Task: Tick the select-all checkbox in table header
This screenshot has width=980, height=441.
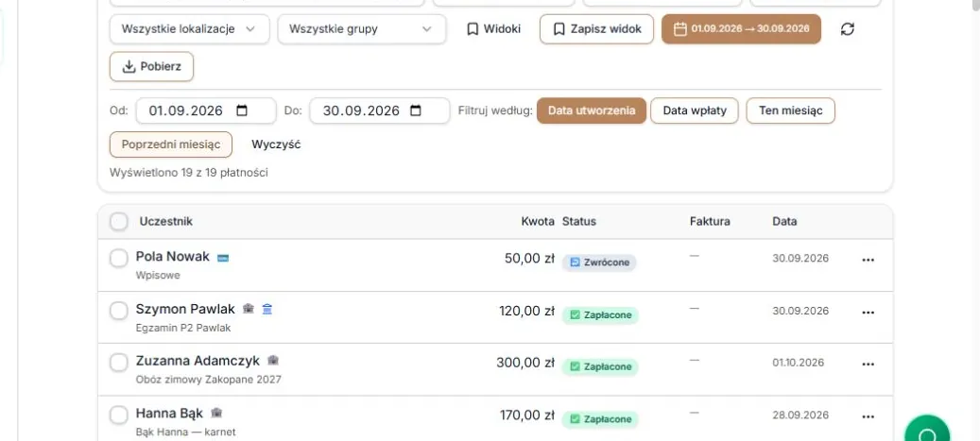Action: coord(119,221)
